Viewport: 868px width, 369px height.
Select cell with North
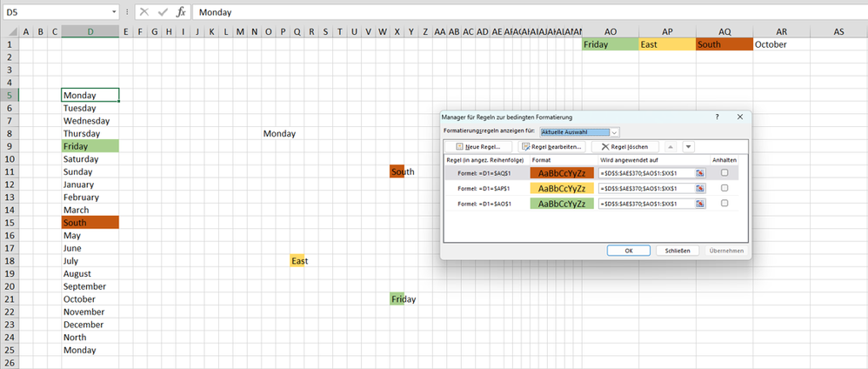click(x=90, y=338)
